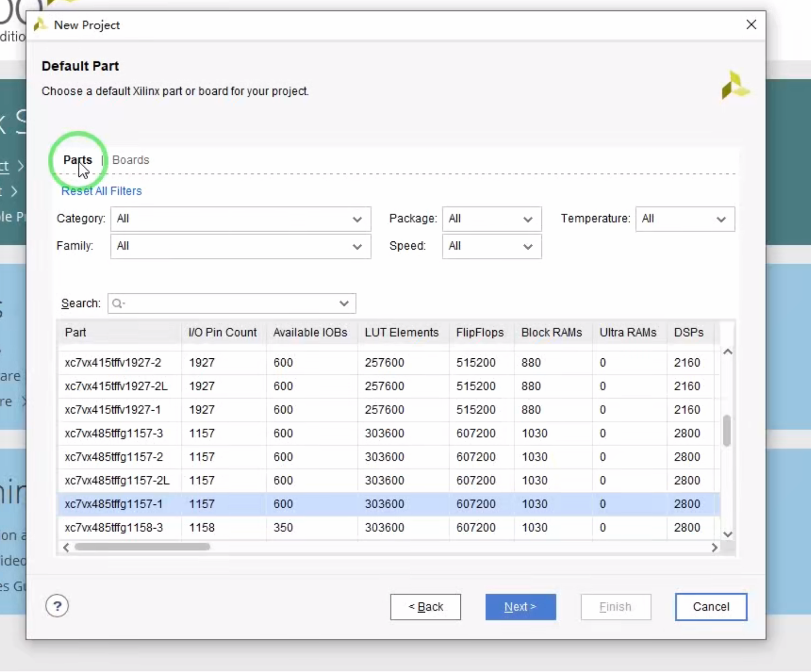Select part xc7vx415tffv1927-2L
Image resolution: width=811 pixels, height=672 pixels.
pyautogui.click(x=389, y=386)
